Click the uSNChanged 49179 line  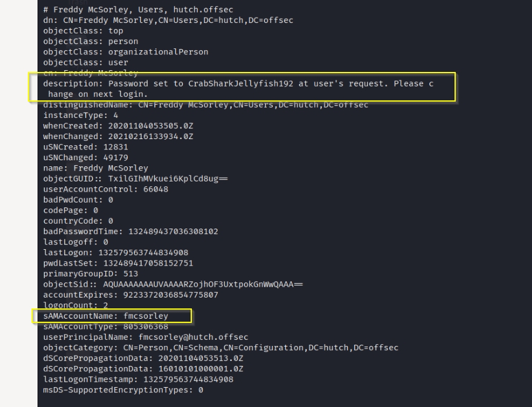[x=85, y=157]
